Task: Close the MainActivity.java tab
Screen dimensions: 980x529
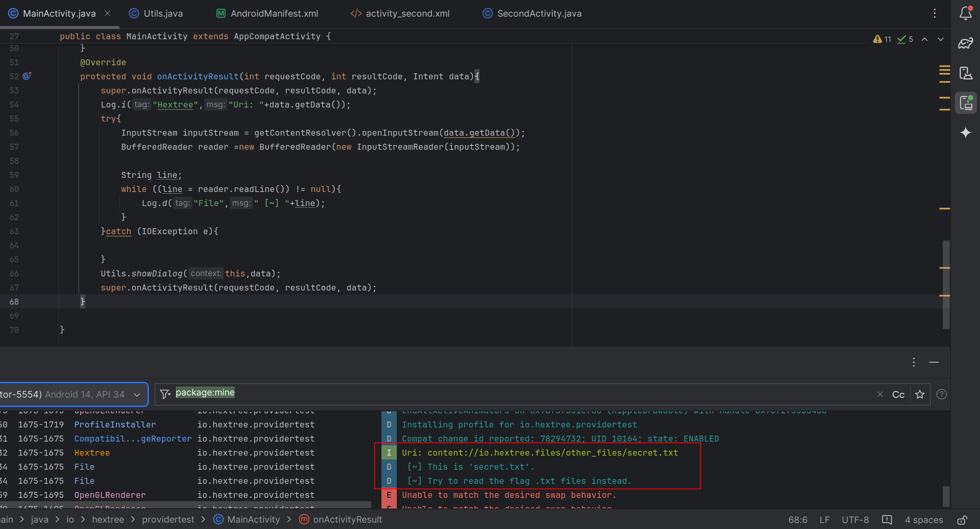Action: click(108, 13)
